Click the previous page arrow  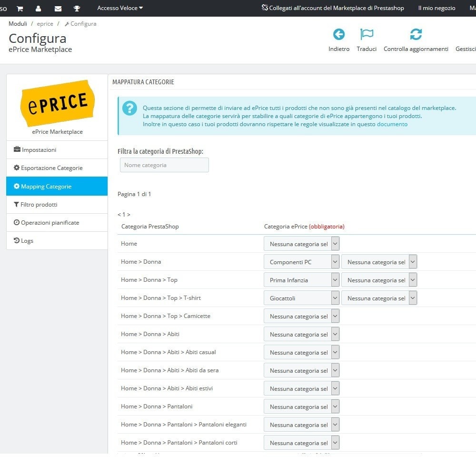119,214
